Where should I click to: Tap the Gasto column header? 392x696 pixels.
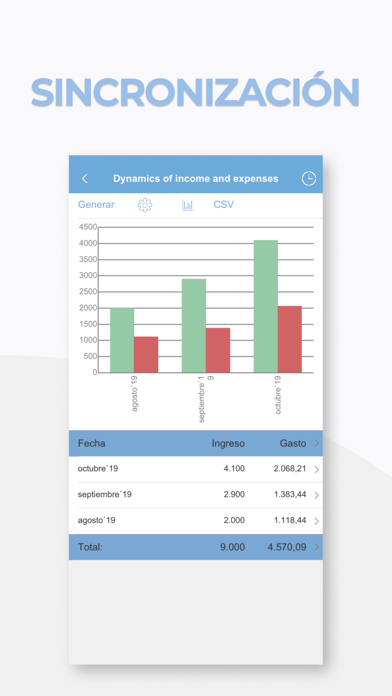pos(293,443)
